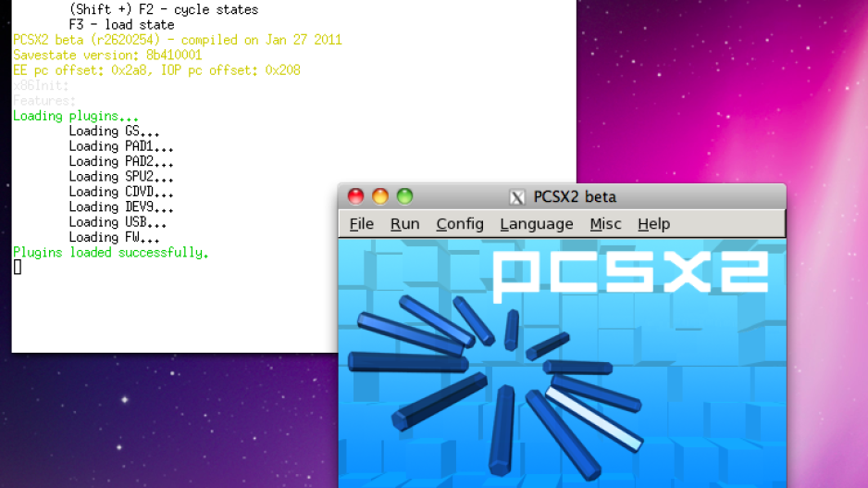Screen dimensions: 868x488
Task: Click the 'Plugins loaded successfully.' terminal line
Action: click(x=111, y=253)
